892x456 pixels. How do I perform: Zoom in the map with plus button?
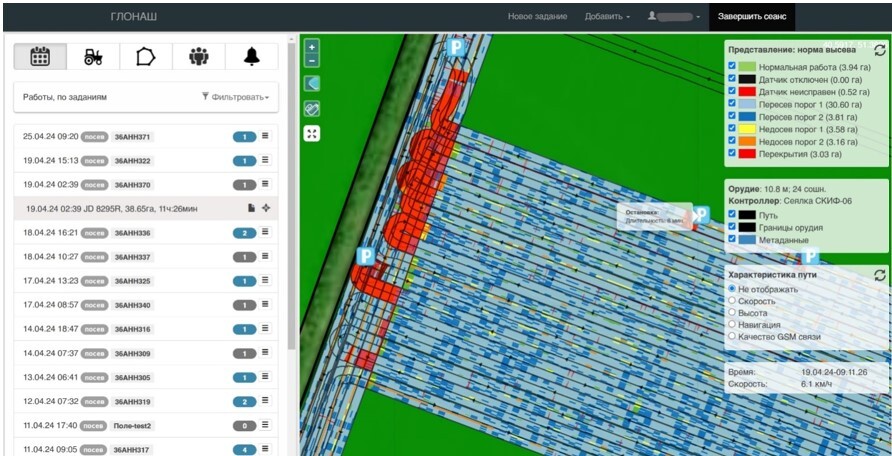[312, 47]
